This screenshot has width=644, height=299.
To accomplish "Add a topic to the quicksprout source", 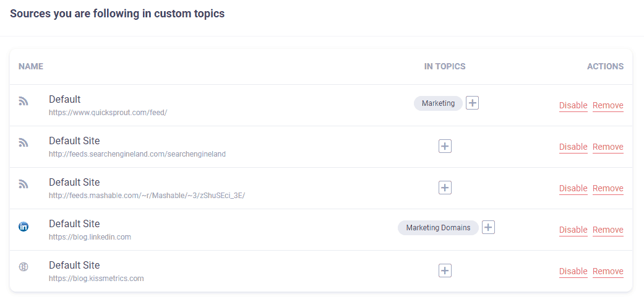I will coord(472,103).
